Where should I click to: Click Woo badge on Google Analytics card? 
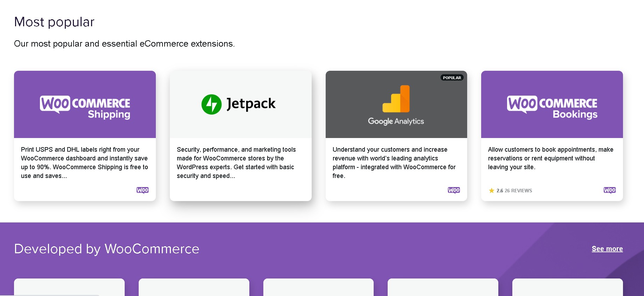click(x=454, y=190)
